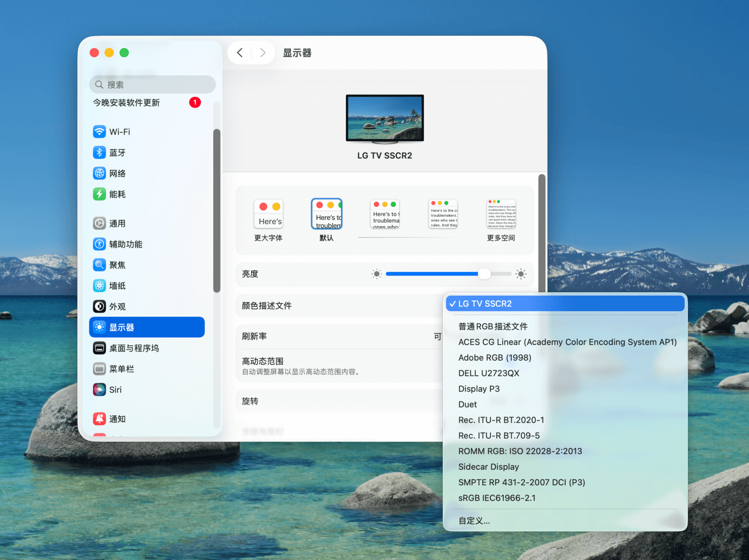The image size is (749, 560).
Task: Open the Wallpaper (墙纸) icon
Action: pos(99,286)
